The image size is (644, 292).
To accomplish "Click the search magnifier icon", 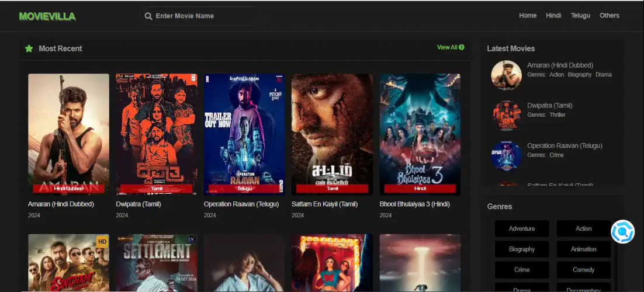I will pyautogui.click(x=148, y=16).
